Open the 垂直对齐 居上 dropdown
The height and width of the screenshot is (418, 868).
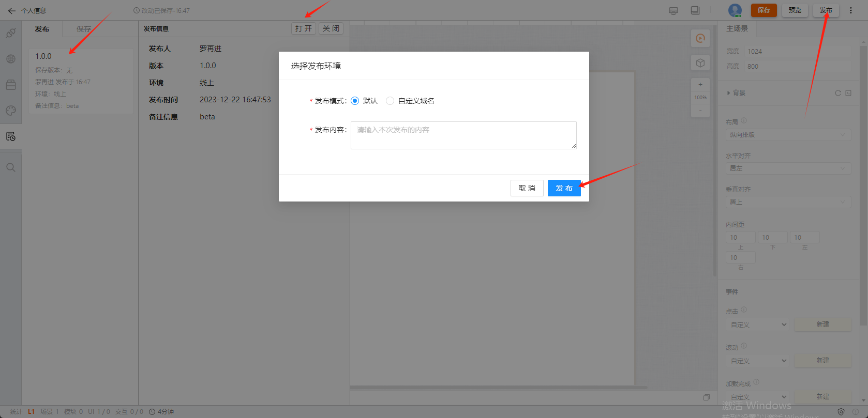click(x=788, y=202)
